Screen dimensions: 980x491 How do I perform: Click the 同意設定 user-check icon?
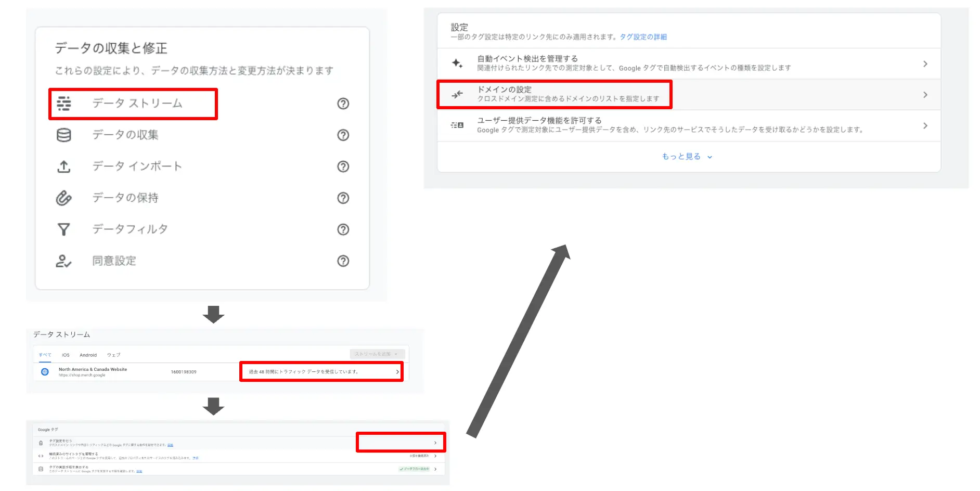point(64,261)
